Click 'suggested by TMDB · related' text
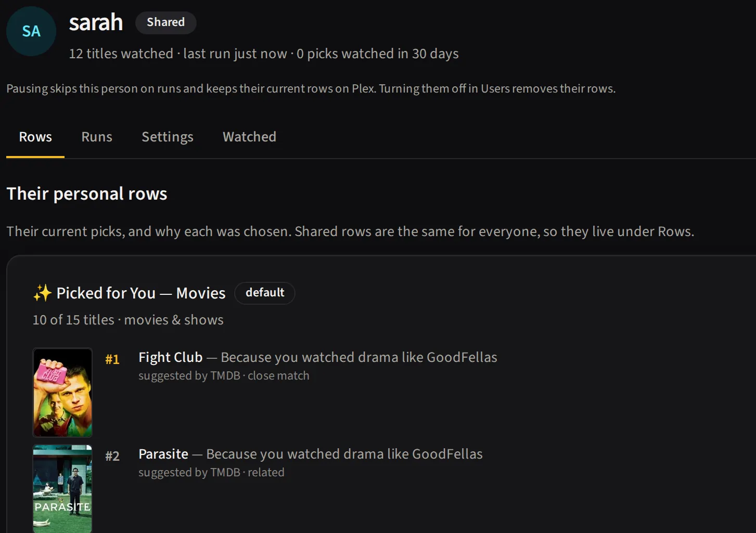The height and width of the screenshot is (533, 756). pyautogui.click(x=211, y=472)
